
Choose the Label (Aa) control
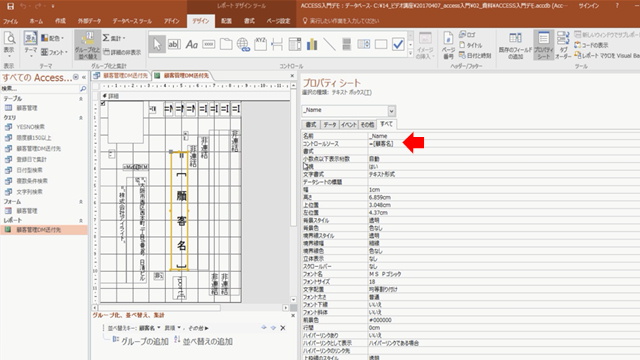pos(191,44)
